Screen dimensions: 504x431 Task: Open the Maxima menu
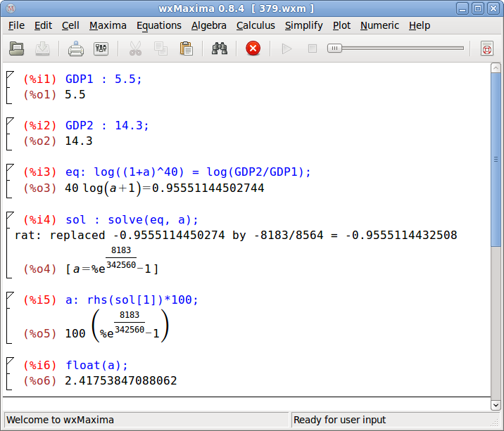pos(108,25)
